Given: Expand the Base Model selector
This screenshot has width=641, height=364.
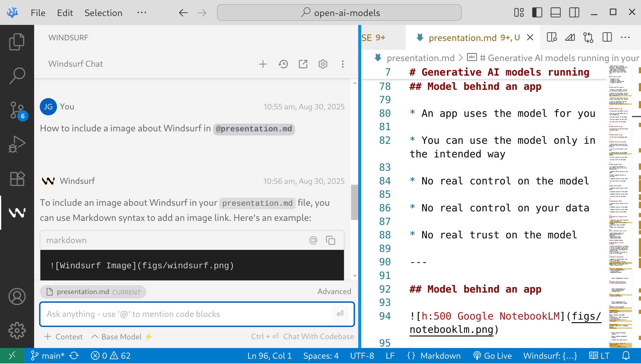Looking at the screenshot, I should [x=122, y=337].
